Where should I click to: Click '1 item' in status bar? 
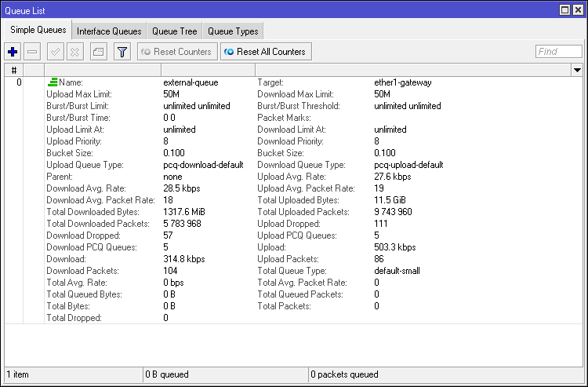click(x=17, y=374)
